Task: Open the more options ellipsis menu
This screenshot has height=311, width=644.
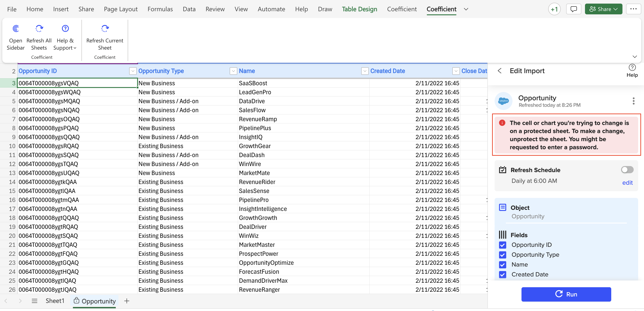Action: (x=633, y=9)
